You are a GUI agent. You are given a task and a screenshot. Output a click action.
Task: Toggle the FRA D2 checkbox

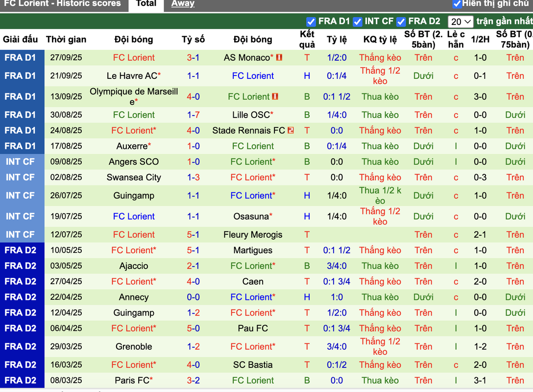[401, 22]
